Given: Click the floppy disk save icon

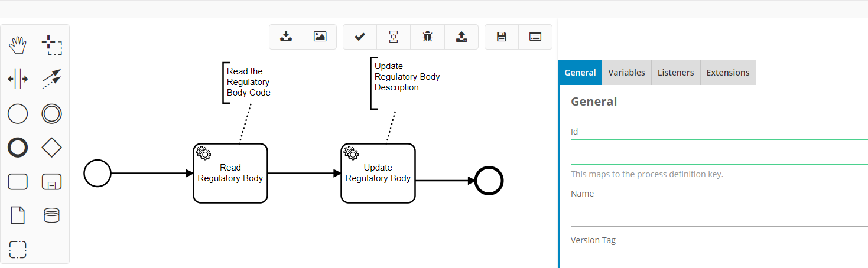Looking at the screenshot, I should click(502, 37).
